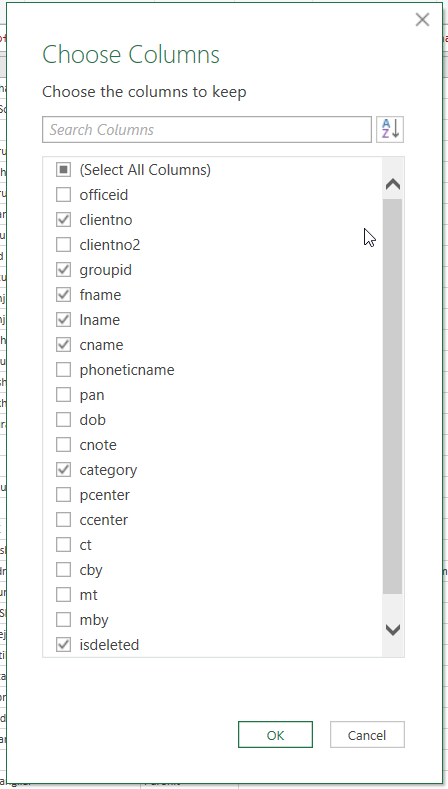Select the pan column checkbox

click(x=63, y=395)
